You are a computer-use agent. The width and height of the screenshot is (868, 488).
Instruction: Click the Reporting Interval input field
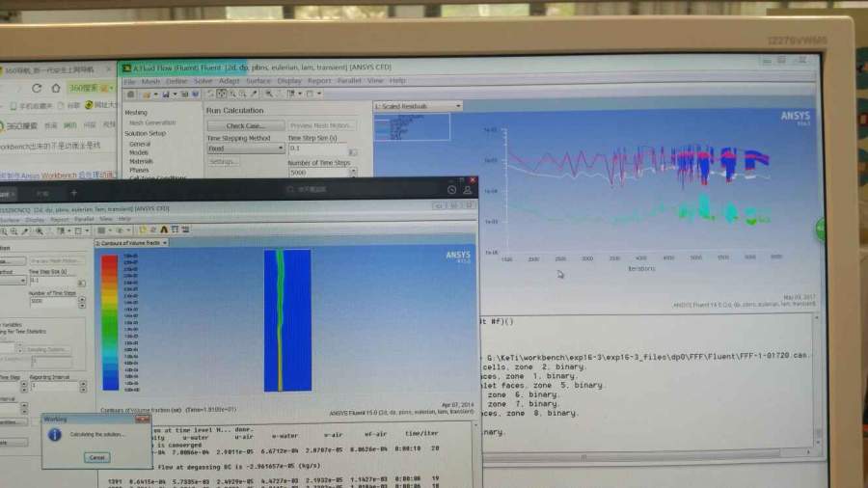pyautogui.click(x=54, y=386)
